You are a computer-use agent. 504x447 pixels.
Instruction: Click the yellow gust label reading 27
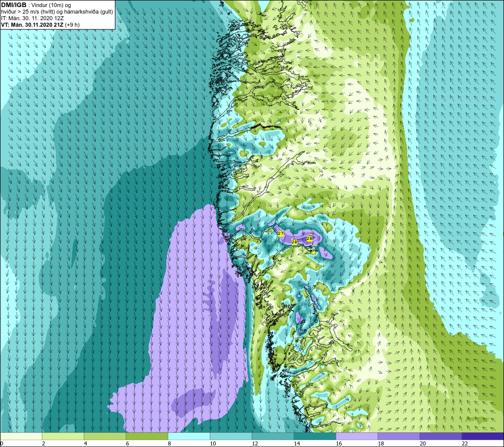281,234
